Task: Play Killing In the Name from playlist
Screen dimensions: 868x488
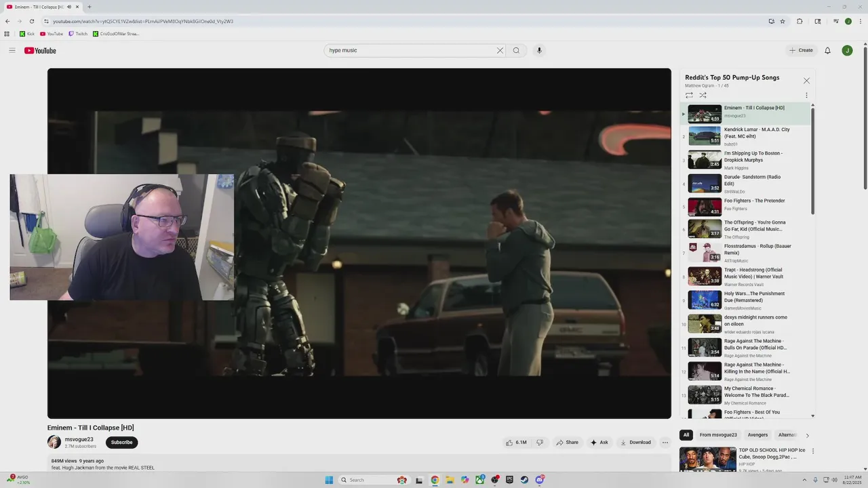Action: point(745,371)
